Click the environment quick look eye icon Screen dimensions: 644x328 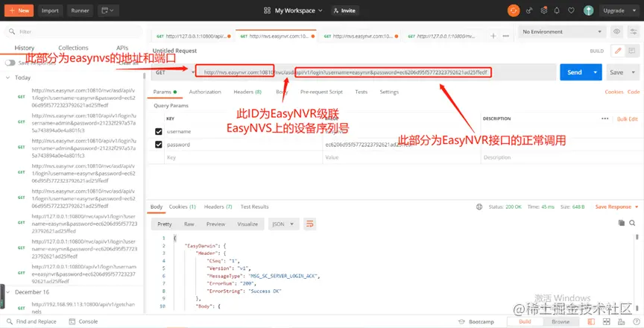click(x=616, y=31)
